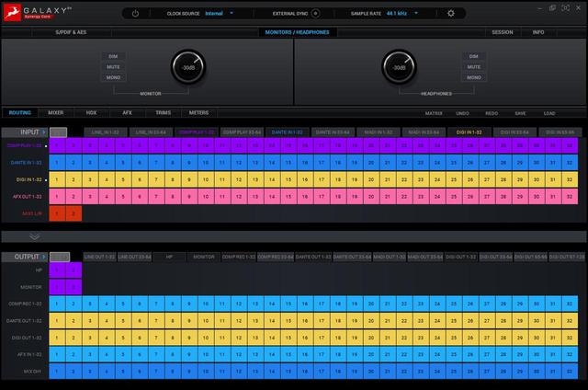Click the gray button beside OUTPUT label
Image resolution: width=588 pixels, height=390 pixels.
click(60, 257)
